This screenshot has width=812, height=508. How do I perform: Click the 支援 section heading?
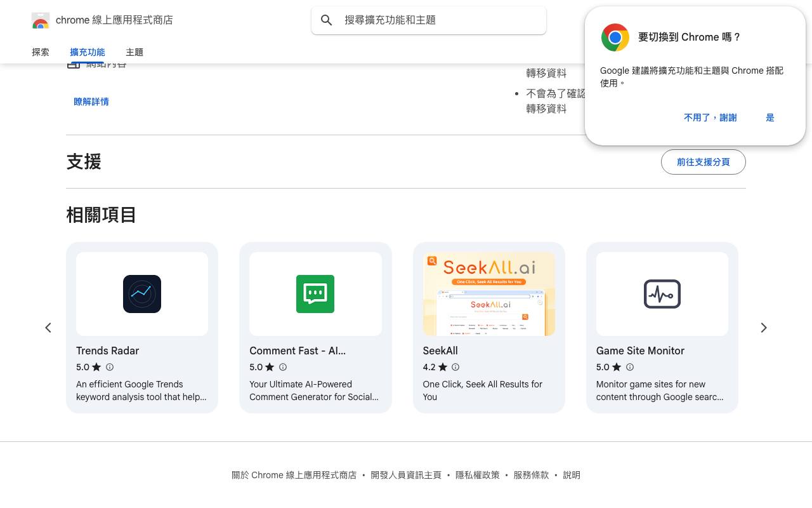(84, 162)
